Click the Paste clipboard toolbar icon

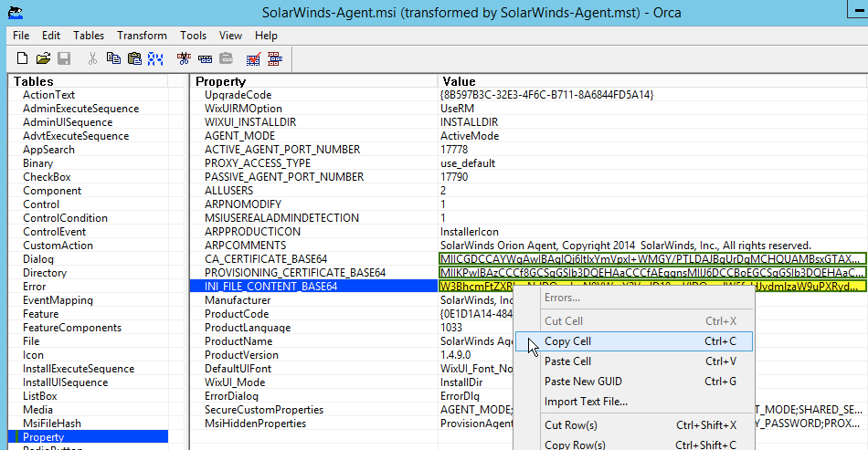pos(134,58)
